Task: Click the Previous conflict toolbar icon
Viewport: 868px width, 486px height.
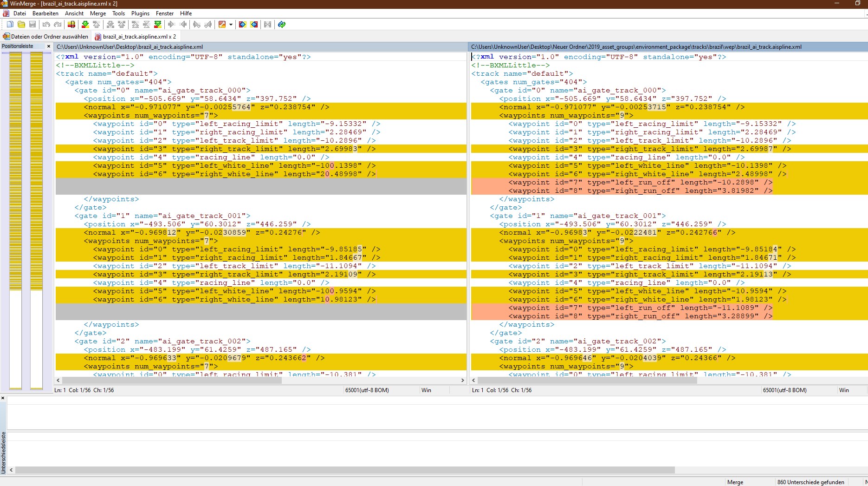Action: pyautogui.click(x=122, y=24)
